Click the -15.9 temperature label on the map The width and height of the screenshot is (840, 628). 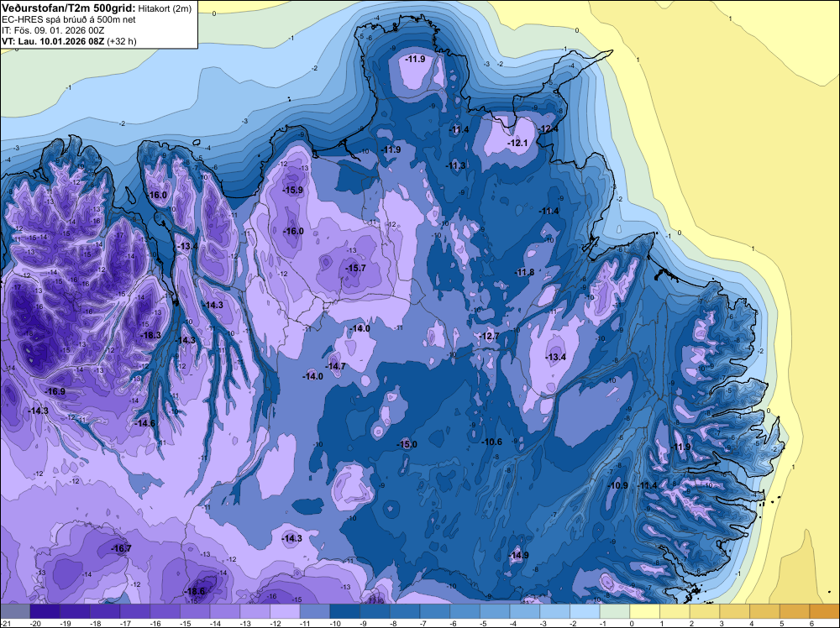point(293,190)
